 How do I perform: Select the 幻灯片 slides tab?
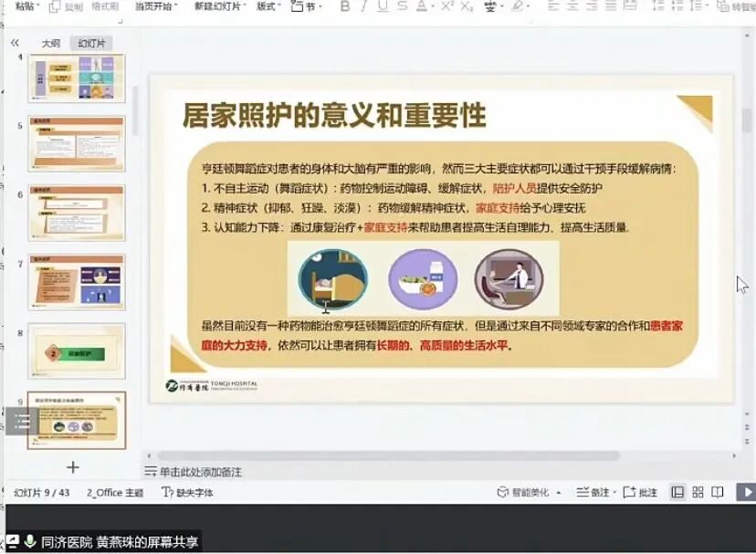click(89, 42)
